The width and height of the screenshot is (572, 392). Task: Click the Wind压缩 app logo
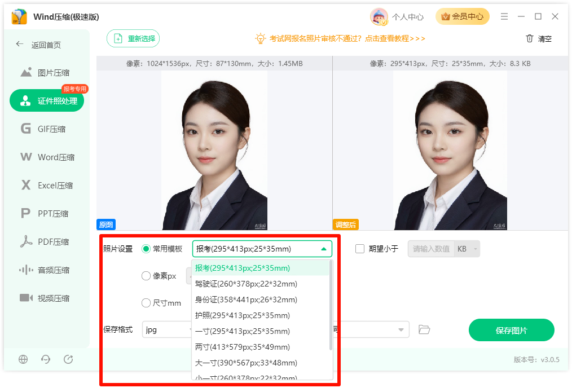(x=19, y=17)
